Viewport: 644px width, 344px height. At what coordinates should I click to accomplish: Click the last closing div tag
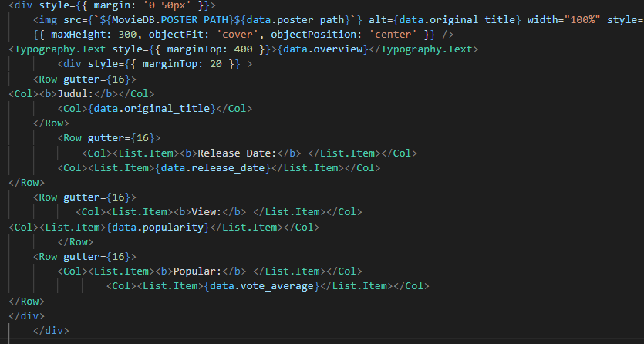point(51,330)
